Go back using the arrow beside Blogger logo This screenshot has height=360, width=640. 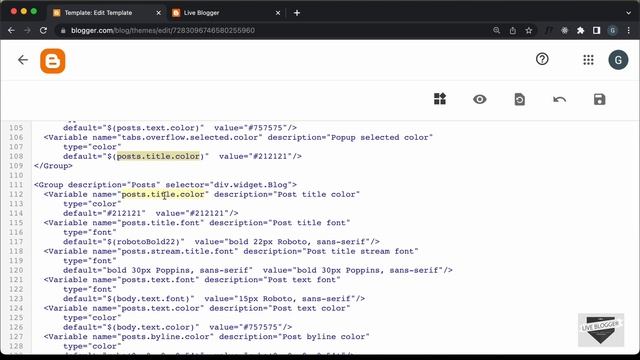[23, 60]
